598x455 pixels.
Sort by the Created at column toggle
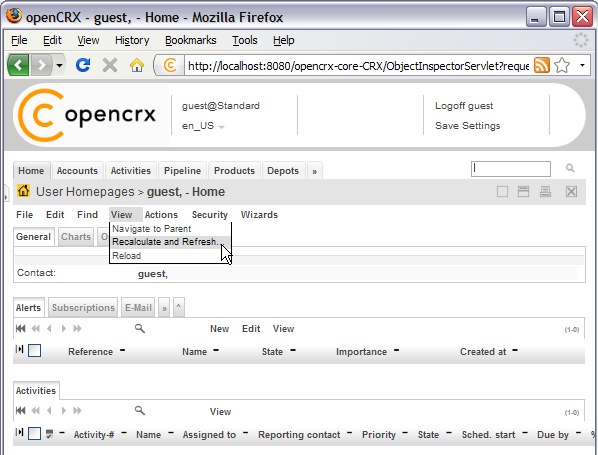click(x=515, y=350)
